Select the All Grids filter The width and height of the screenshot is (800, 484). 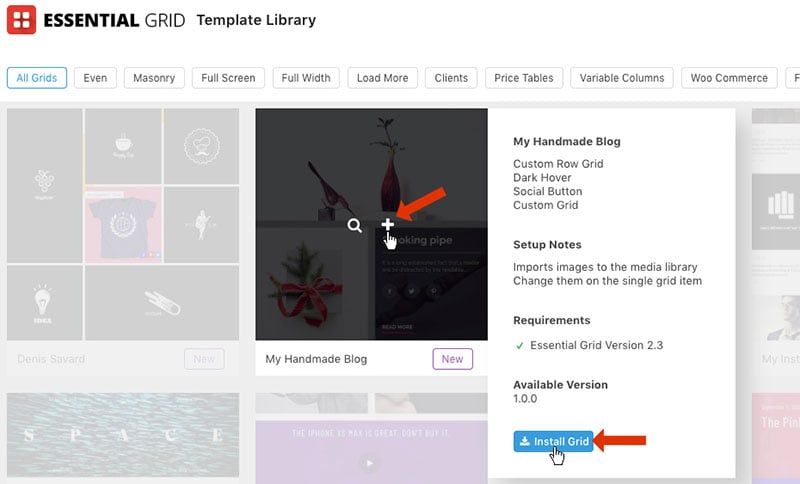[37, 78]
